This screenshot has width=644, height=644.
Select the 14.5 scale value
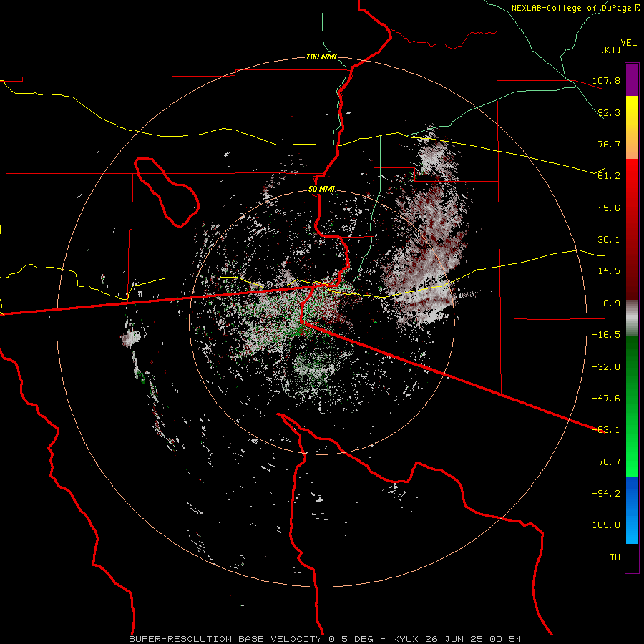609,271
